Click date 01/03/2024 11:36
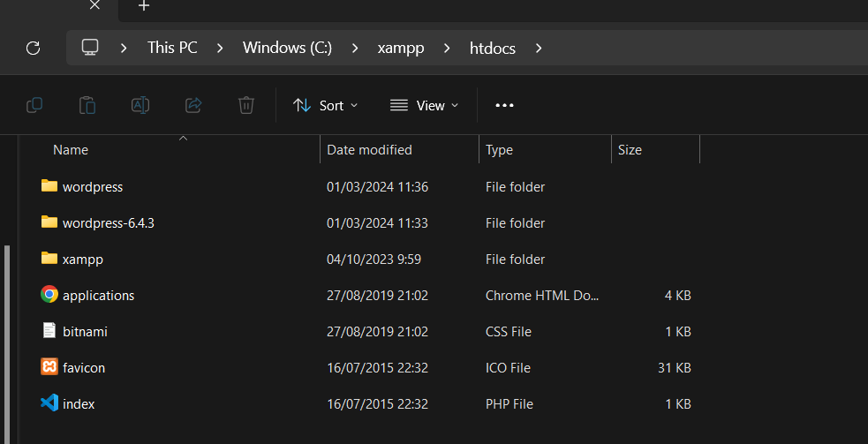 tap(378, 187)
